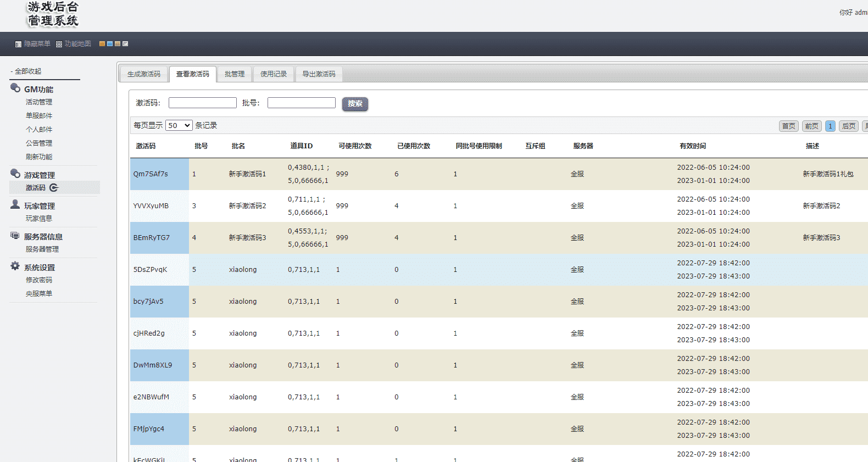Click the 有效时间 column header
This screenshot has width=868, height=462.
tap(693, 146)
